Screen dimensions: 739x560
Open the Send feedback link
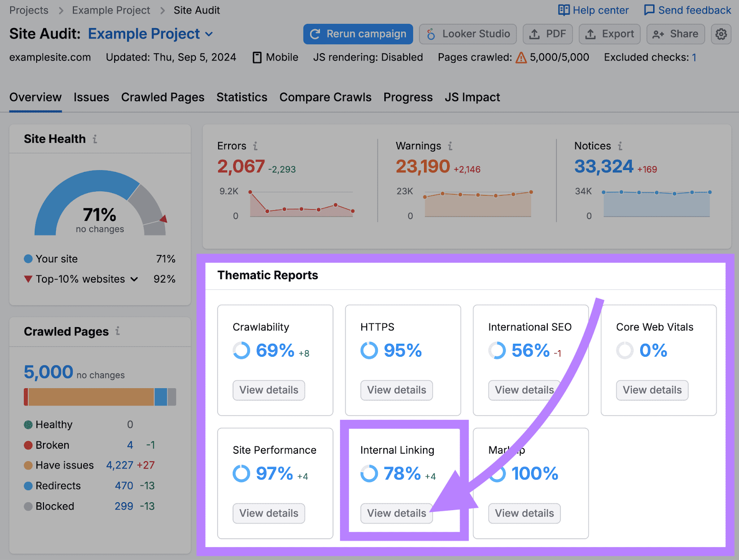(x=688, y=10)
